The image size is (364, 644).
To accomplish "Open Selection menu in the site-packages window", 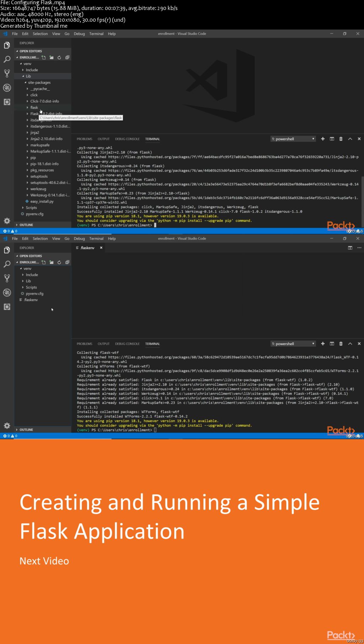I will [x=40, y=34].
